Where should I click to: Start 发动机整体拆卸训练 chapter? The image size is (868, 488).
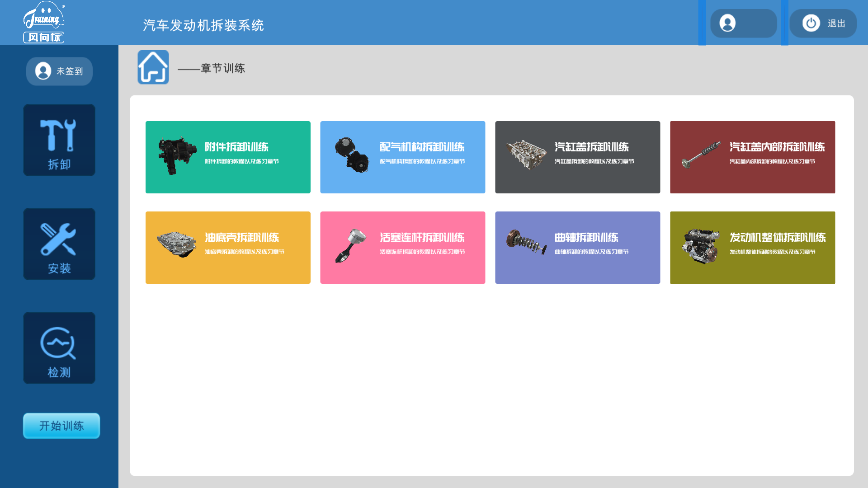[x=752, y=248]
